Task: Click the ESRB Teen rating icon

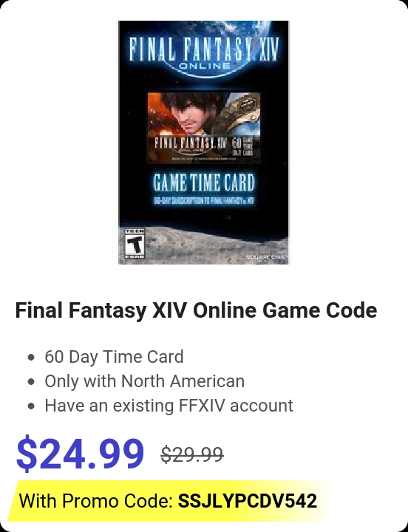Action: 135,244
